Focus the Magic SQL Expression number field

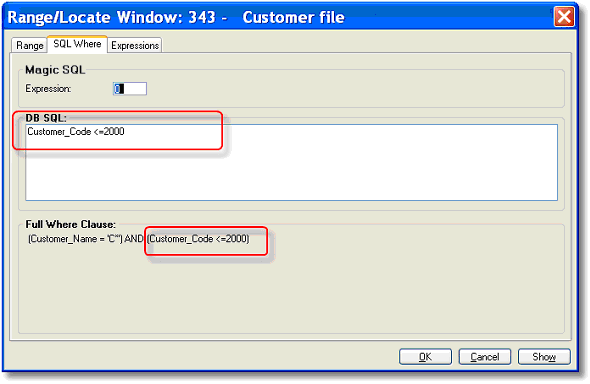(x=130, y=89)
